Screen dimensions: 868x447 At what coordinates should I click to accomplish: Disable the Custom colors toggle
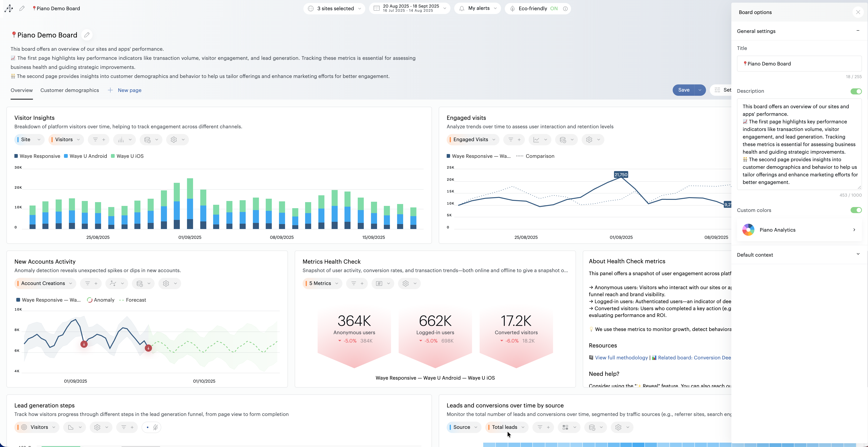point(856,210)
